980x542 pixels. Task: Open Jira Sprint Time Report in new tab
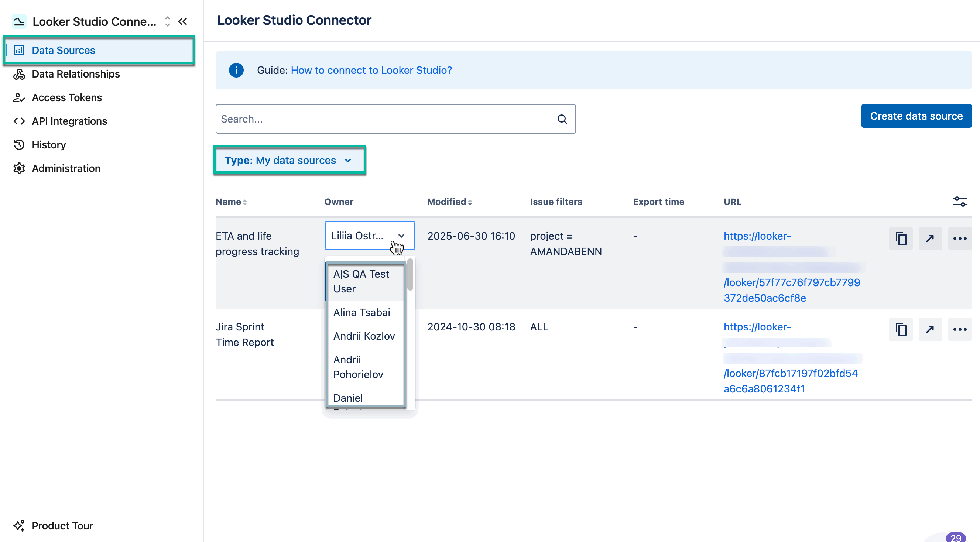(x=930, y=329)
